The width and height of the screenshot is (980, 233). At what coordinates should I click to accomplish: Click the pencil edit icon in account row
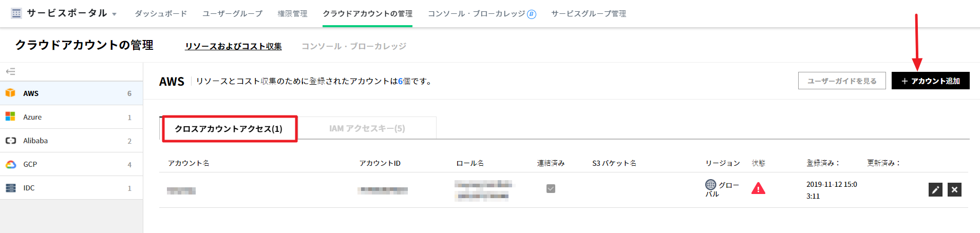point(935,190)
